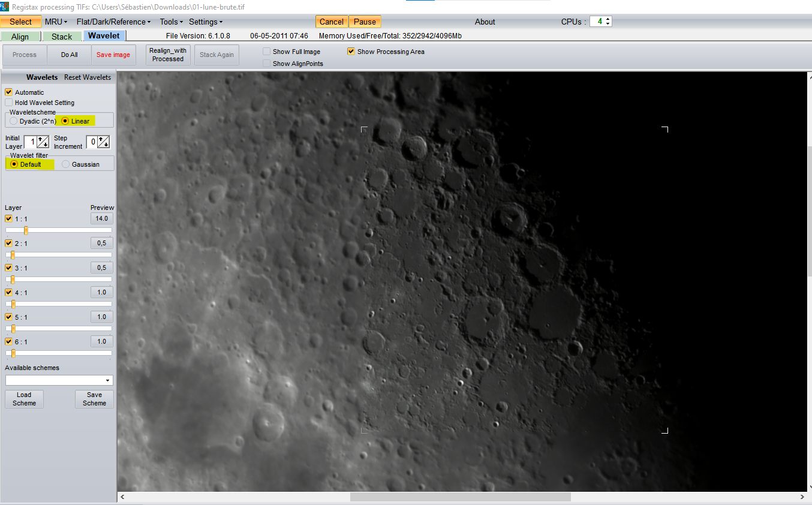Click layer 1 preview button 14.0
The width and height of the screenshot is (812, 505).
(x=102, y=219)
